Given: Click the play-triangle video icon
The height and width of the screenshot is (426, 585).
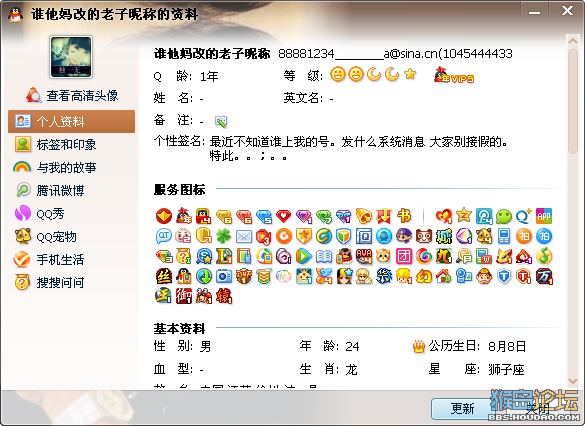Looking at the screenshot, I should click(x=304, y=256).
